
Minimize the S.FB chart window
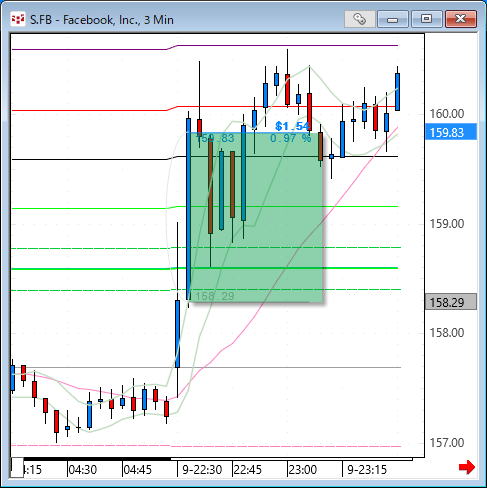click(393, 19)
